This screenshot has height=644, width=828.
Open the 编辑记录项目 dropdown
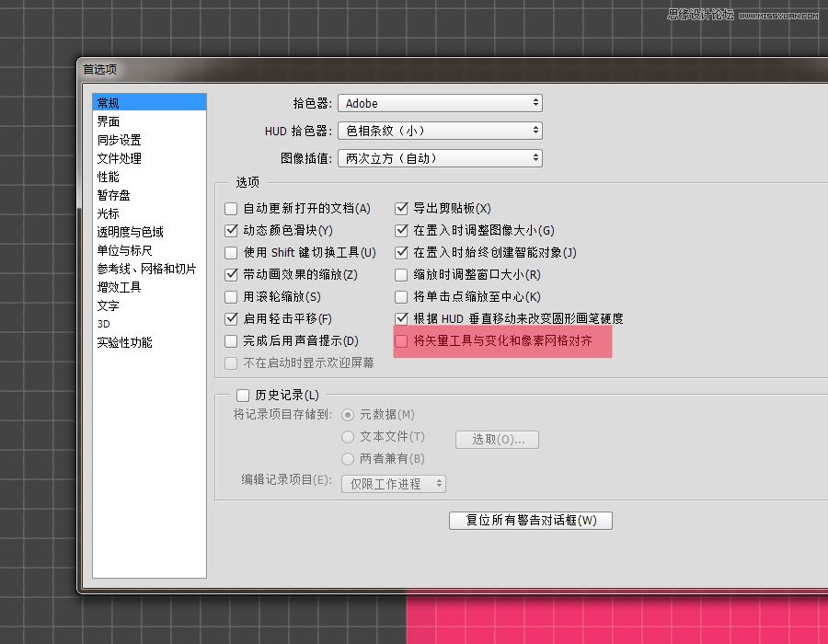coord(394,483)
